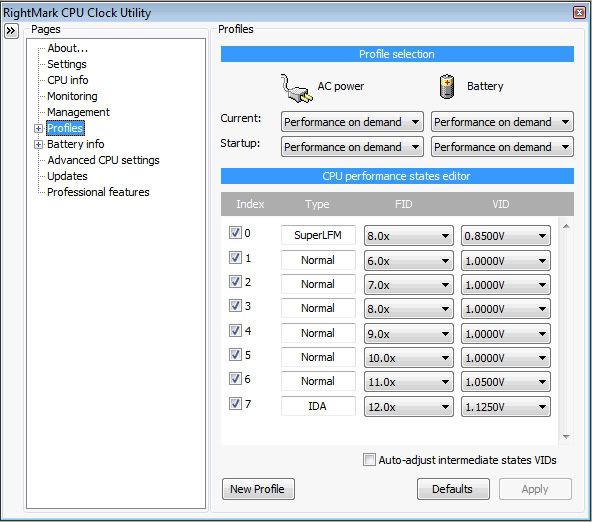Uncheck the index 0 state checkbox

point(235,233)
